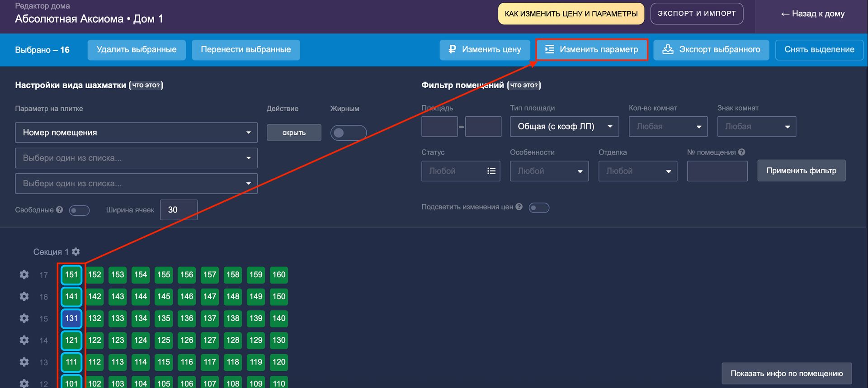Image resolution: width=868 pixels, height=388 pixels.
Task: Focus the '№ помещения' input field
Action: (x=717, y=171)
